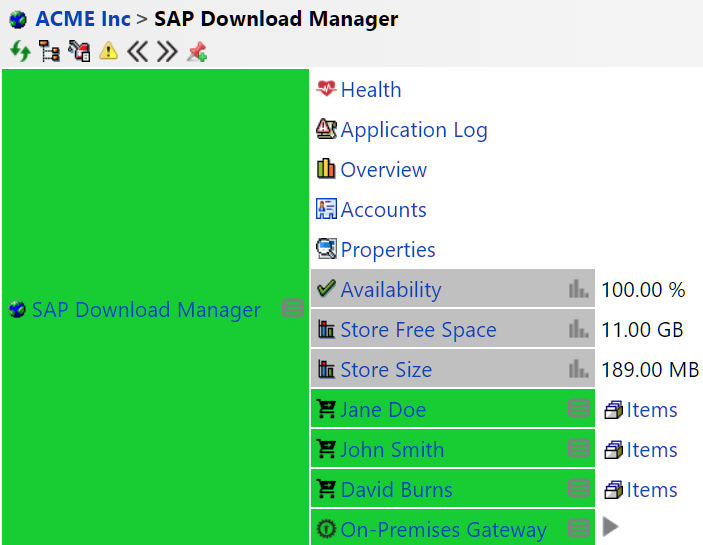The height and width of the screenshot is (545, 703).
Task: Show the Store Free Space chart icon
Action: [578, 330]
